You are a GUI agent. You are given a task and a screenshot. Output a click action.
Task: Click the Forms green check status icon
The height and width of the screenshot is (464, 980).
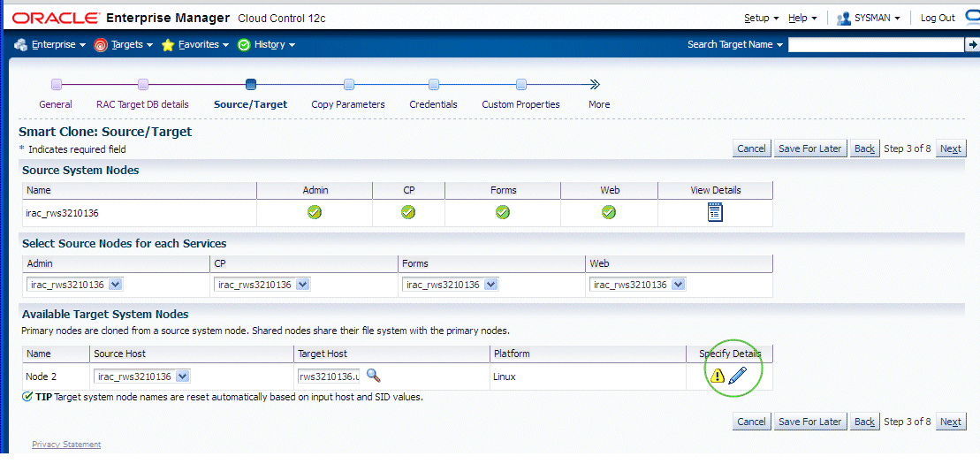(x=503, y=213)
